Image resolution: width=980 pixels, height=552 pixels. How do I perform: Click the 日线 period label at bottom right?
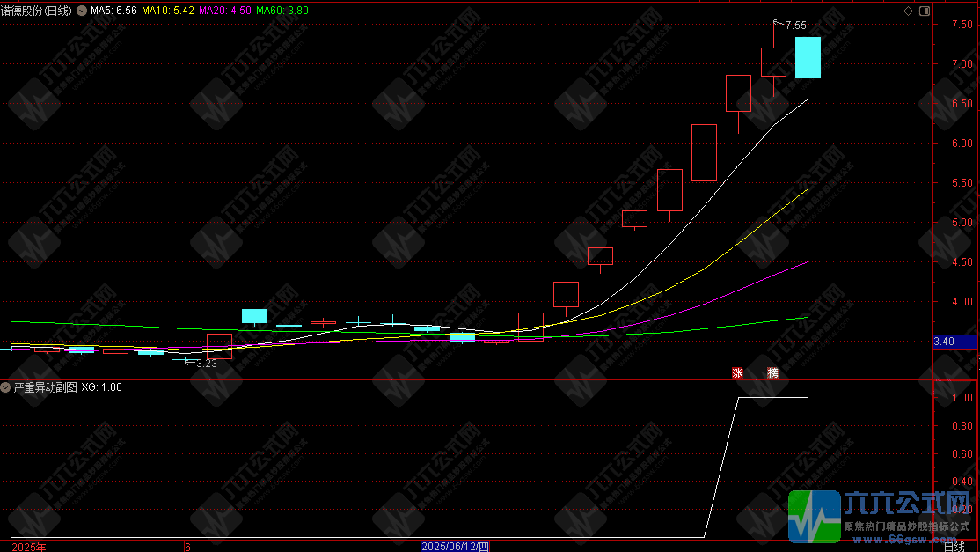click(x=954, y=546)
